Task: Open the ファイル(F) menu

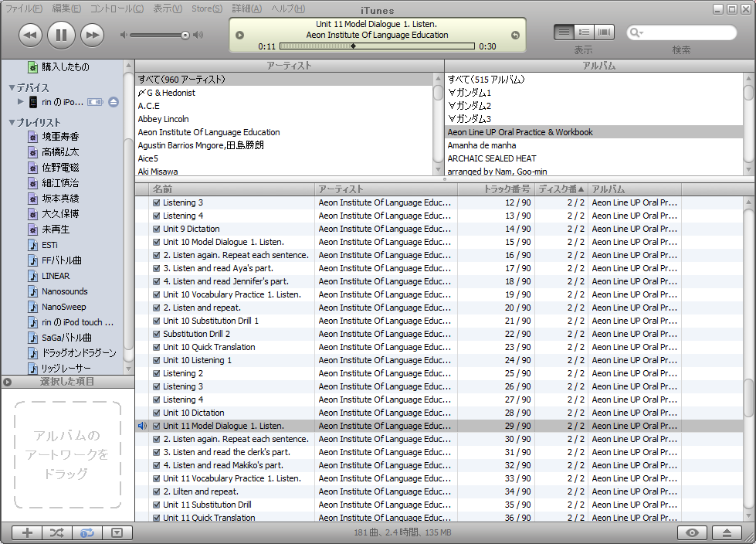Action: click(x=24, y=8)
